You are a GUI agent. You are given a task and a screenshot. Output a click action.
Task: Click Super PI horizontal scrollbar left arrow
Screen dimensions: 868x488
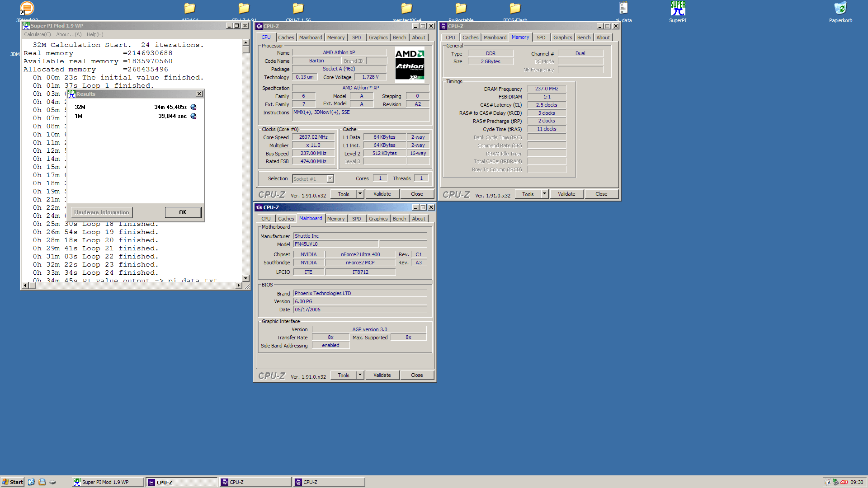click(25, 286)
